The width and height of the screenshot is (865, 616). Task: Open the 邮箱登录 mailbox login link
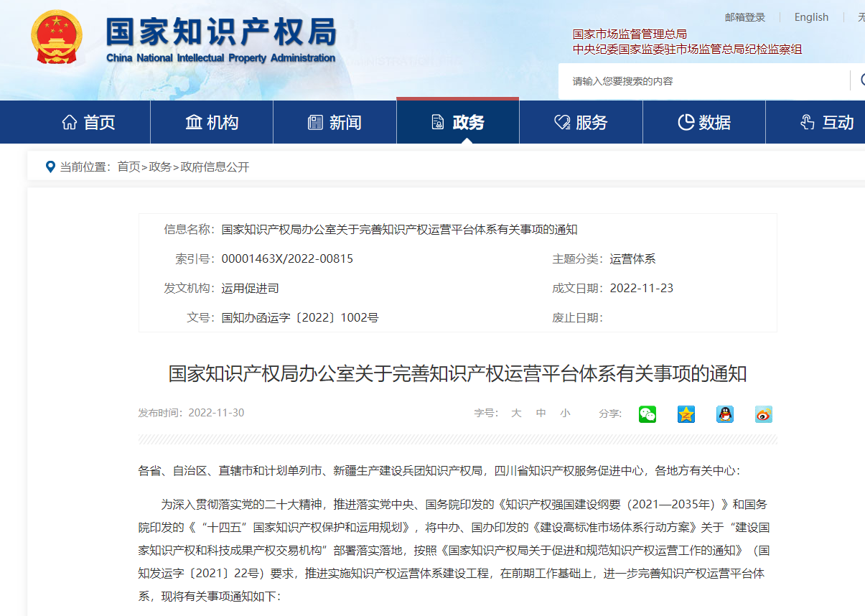[x=745, y=17]
